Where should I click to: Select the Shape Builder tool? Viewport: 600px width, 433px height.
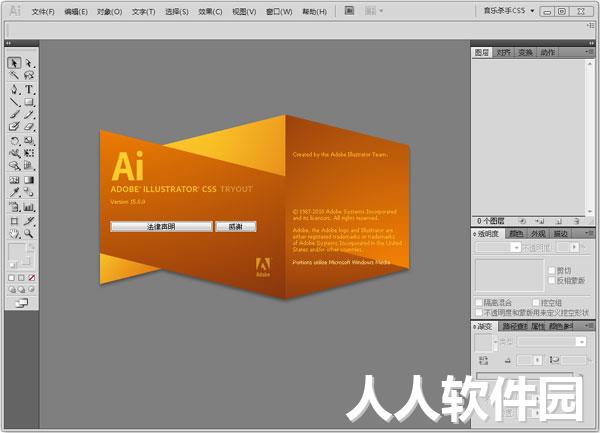pyautogui.click(x=14, y=166)
